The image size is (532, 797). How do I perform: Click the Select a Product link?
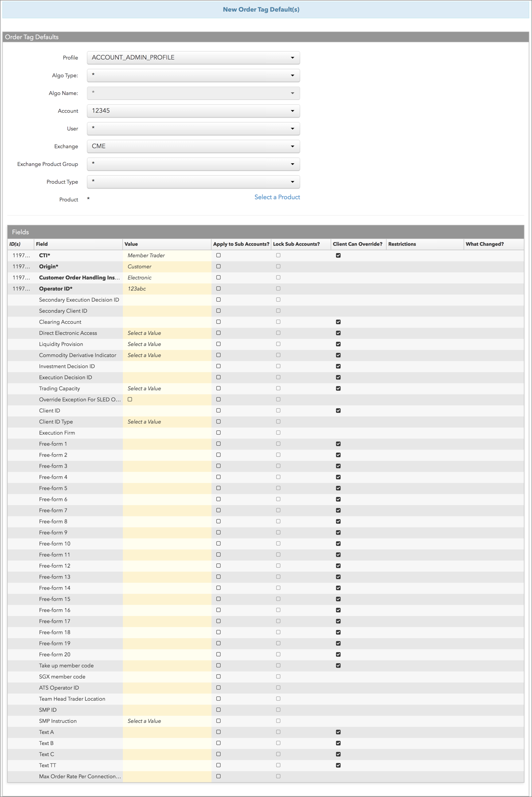pos(277,197)
